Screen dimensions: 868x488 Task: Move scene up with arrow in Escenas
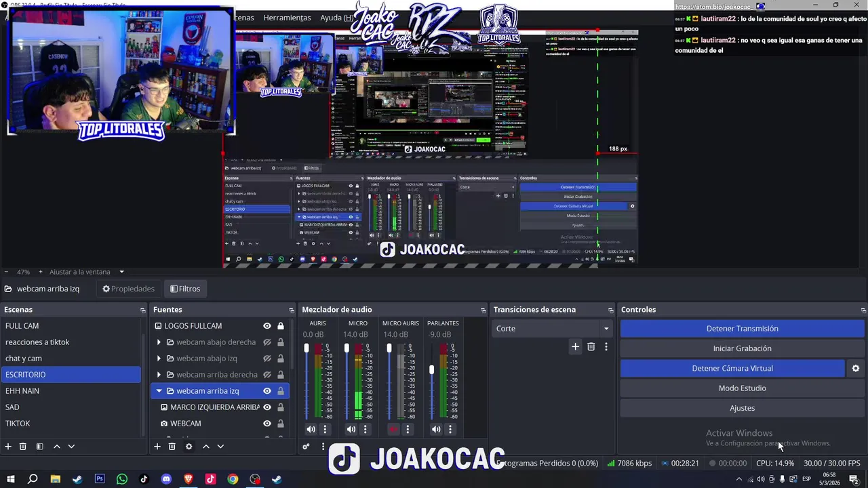[x=57, y=447]
